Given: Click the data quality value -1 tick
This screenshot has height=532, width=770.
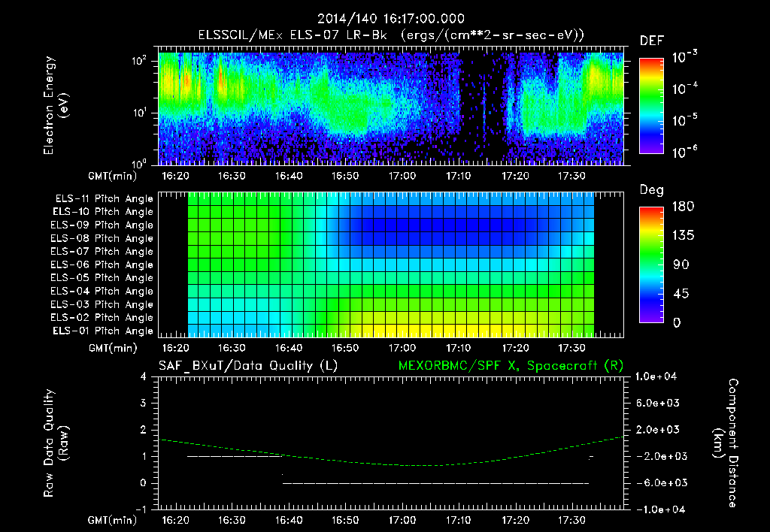Looking at the screenshot, I should (141, 509).
